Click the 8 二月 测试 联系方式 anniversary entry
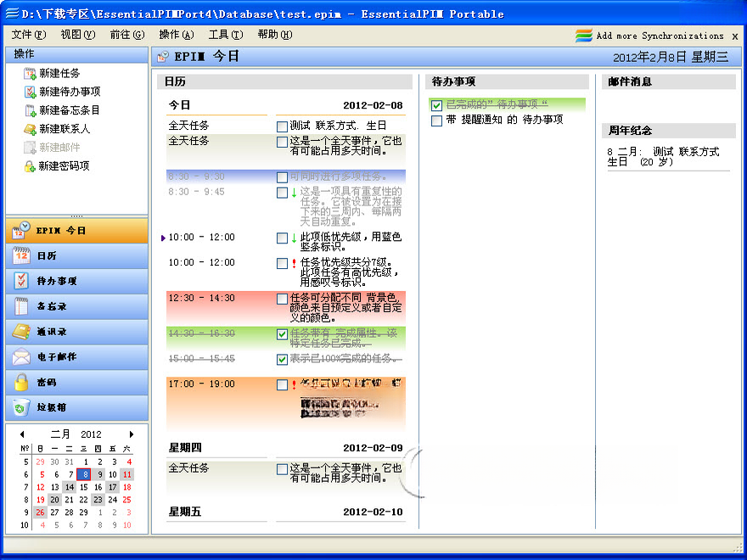This screenshot has height=560, width=747. click(x=663, y=157)
